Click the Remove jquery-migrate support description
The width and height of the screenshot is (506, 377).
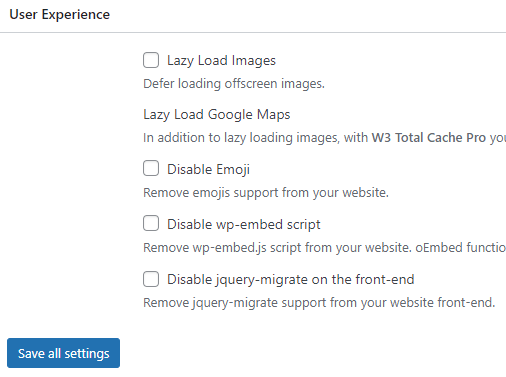click(x=319, y=303)
